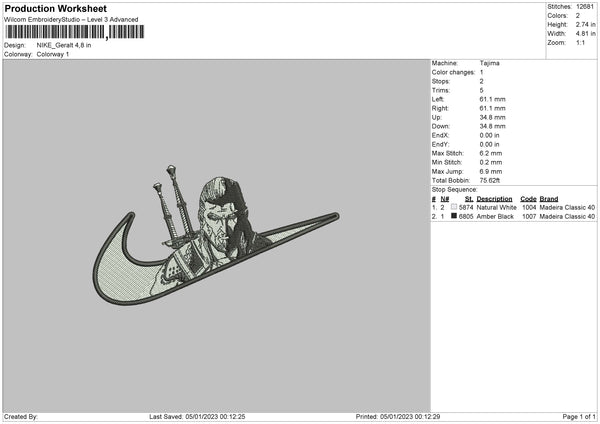Click the Natural White color swatch
This screenshot has height=424, width=600.
(x=454, y=207)
